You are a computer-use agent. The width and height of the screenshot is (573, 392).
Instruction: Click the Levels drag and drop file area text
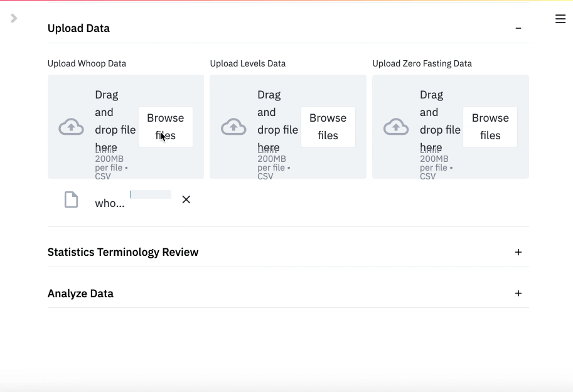(278, 121)
